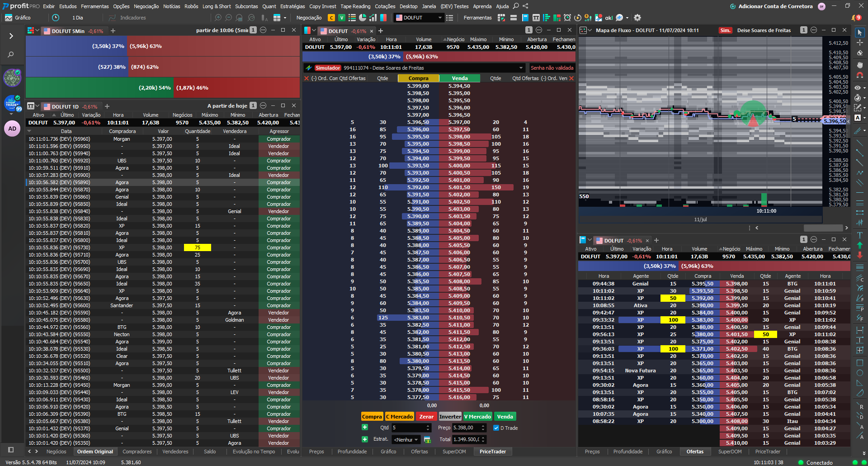Image resolution: width=868 pixels, height=466 pixels.
Task: Click the orange C buy icon in the toolbar
Action: pyautogui.click(x=331, y=18)
